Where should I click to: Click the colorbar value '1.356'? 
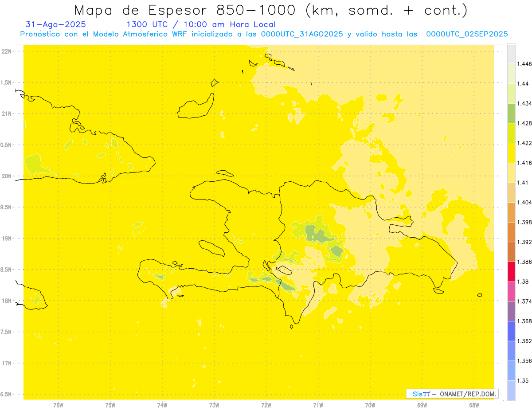click(524, 361)
